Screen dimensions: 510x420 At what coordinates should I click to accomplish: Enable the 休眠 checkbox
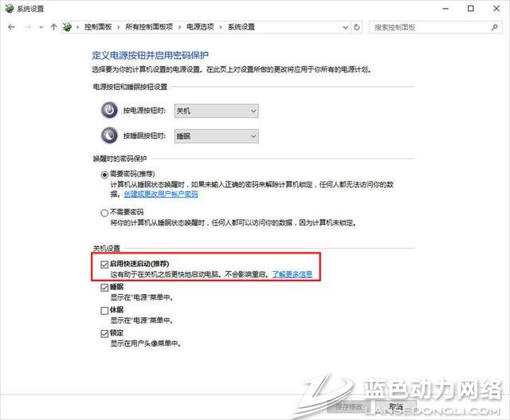(x=104, y=310)
